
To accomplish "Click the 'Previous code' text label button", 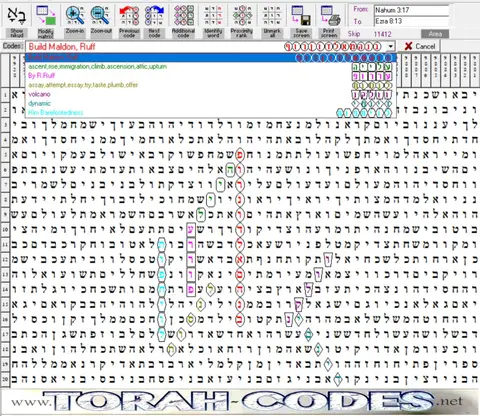I will [x=129, y=33].
